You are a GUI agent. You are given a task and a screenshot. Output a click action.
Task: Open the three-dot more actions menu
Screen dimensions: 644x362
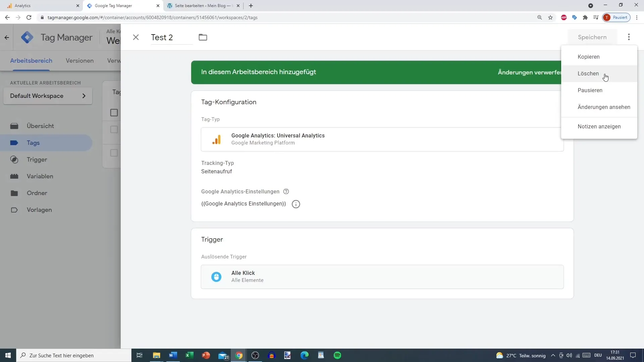click(x=629, y=37)
